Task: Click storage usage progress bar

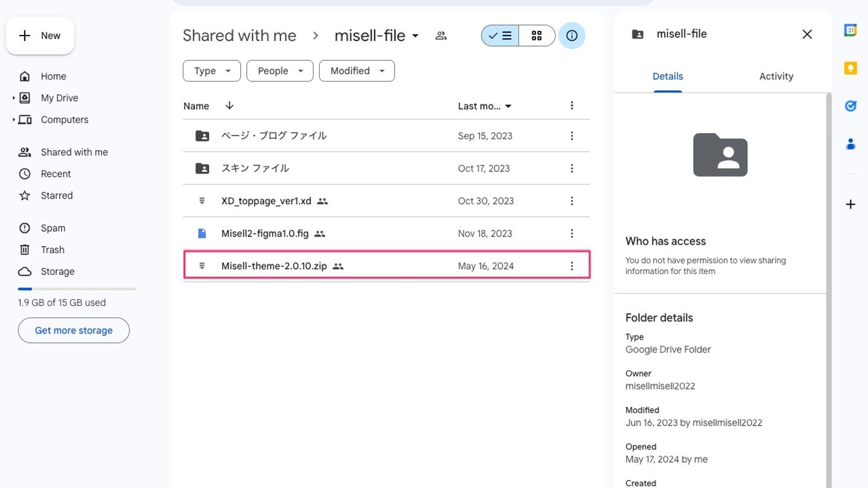Action: pos(77,289)
